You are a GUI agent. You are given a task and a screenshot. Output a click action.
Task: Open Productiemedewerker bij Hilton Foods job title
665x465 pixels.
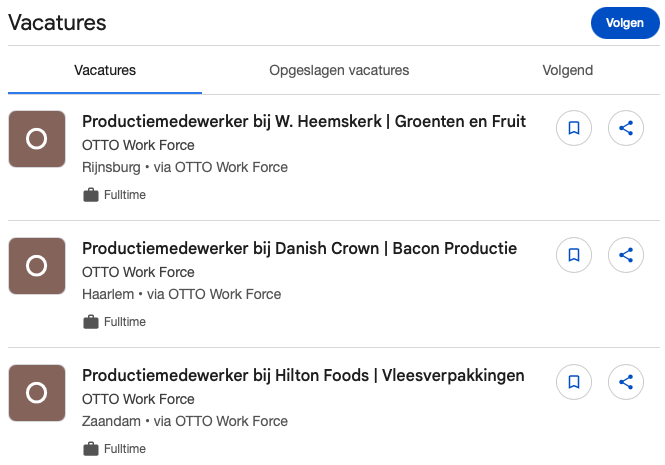click(x=303, y=375)
